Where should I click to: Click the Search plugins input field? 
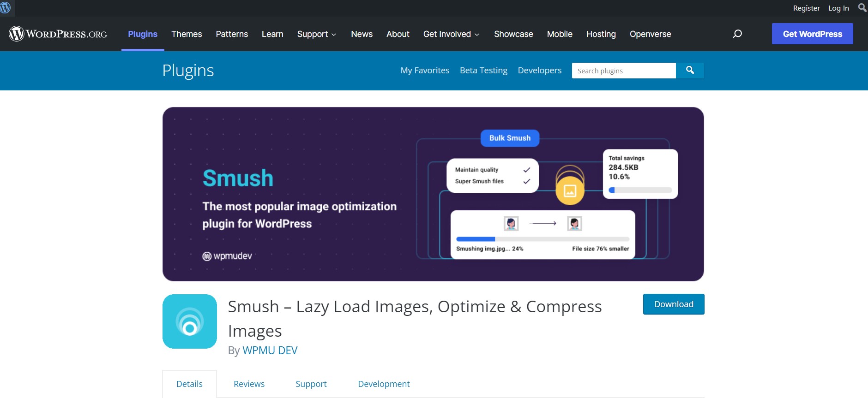coord(623,71)
